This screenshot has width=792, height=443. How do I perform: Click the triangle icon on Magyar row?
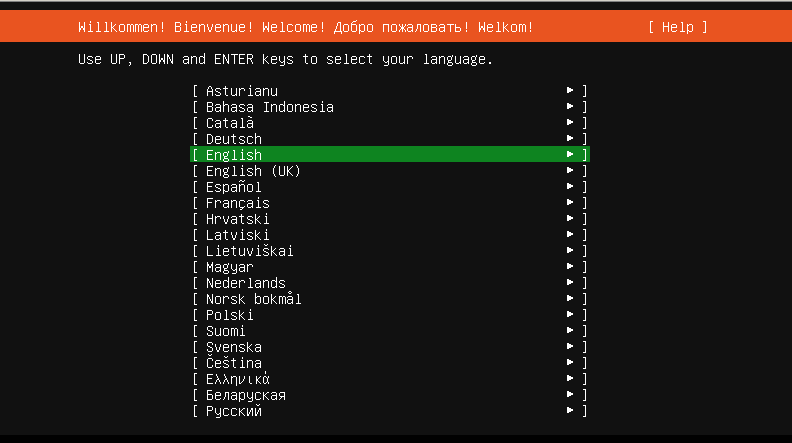pyautogui.click(x=570, y=267)
